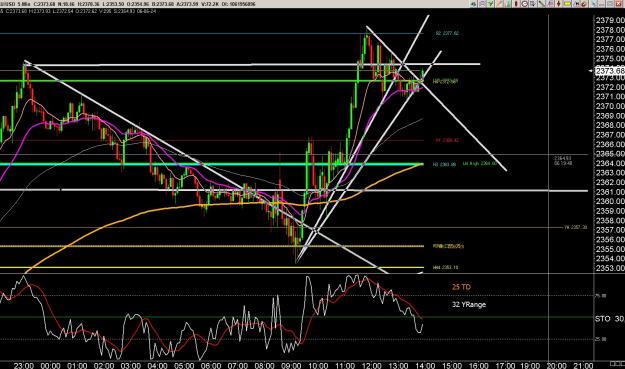
Task: Click the 23:00 time axis label
Action: 24,365
